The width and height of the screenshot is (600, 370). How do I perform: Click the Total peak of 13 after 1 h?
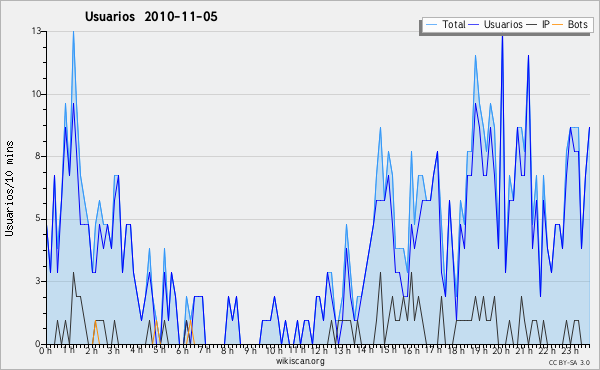point(73,32)
